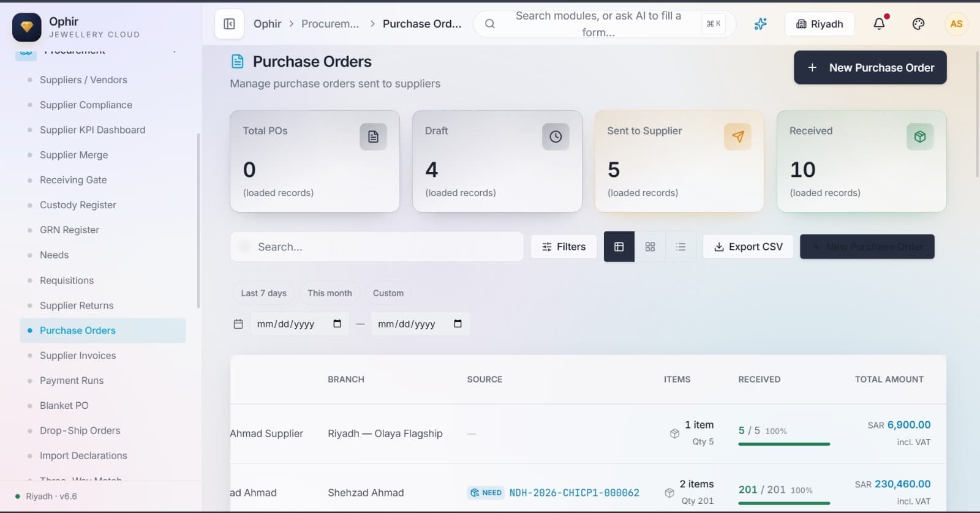
Task: Open the GRN Register page
Action: point(69,230)
